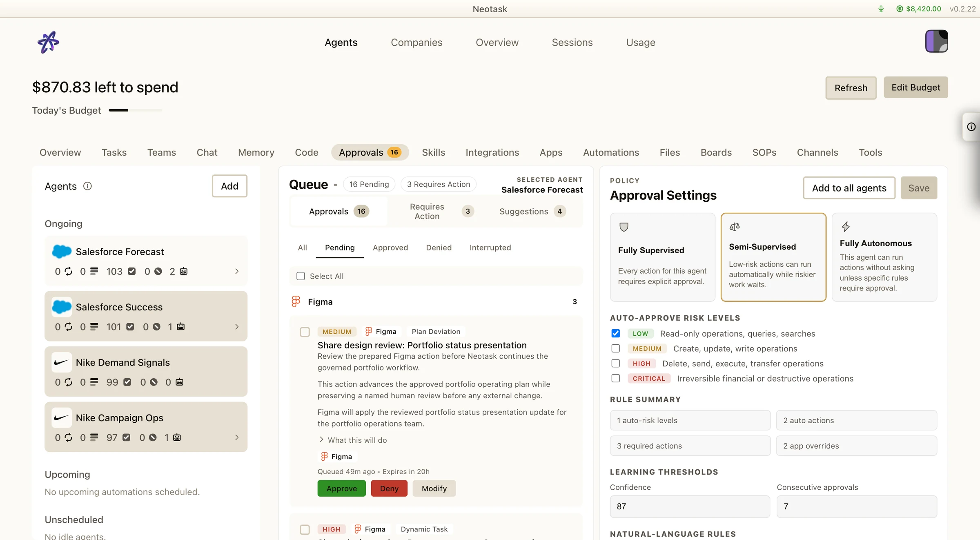This screenshot has width=980, height=540.
Task: Open the info side panel handle
Action: click(x=971, y=127)
